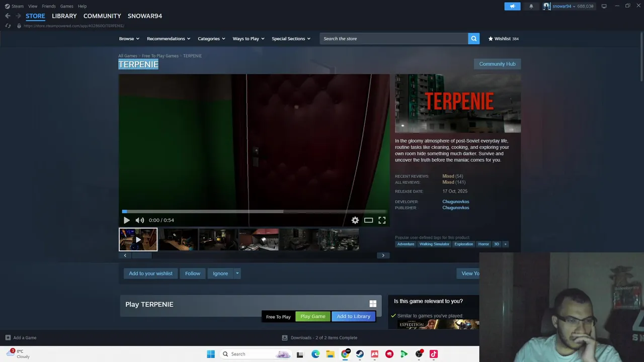Open Task View on the taskbar

pos(300,354)
